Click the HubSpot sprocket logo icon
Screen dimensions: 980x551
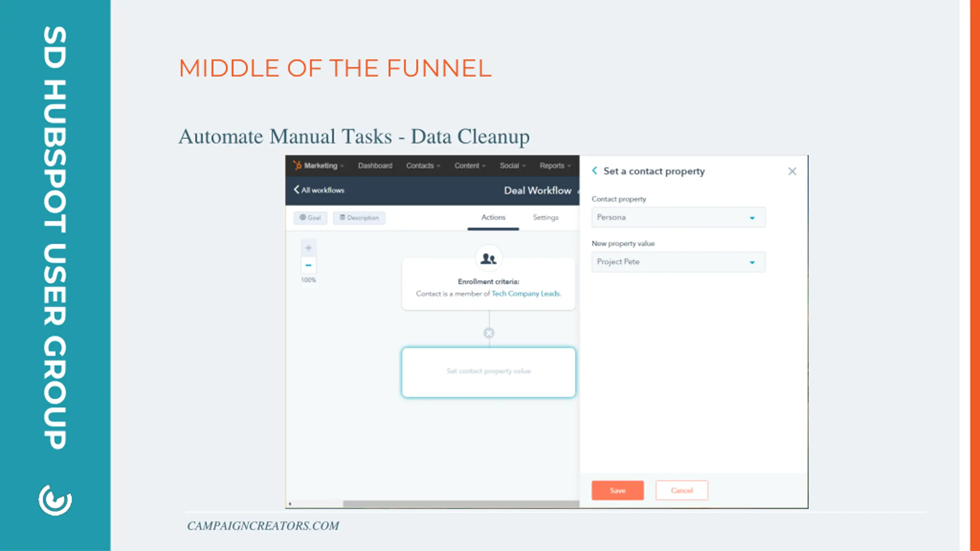[297, 165]
